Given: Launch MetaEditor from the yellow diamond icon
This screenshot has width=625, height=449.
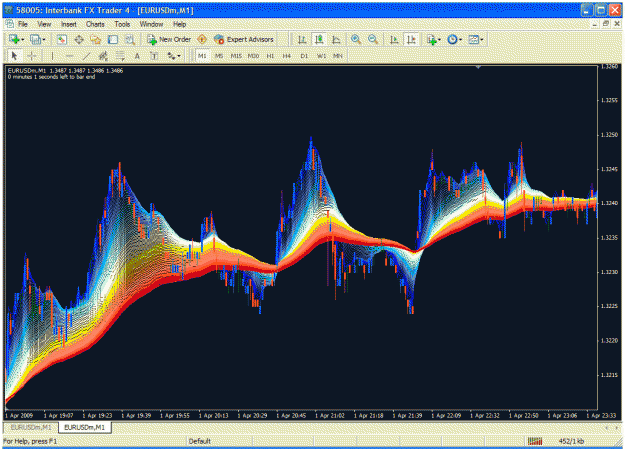Looking at the screenshot, I should click(202, 39).
